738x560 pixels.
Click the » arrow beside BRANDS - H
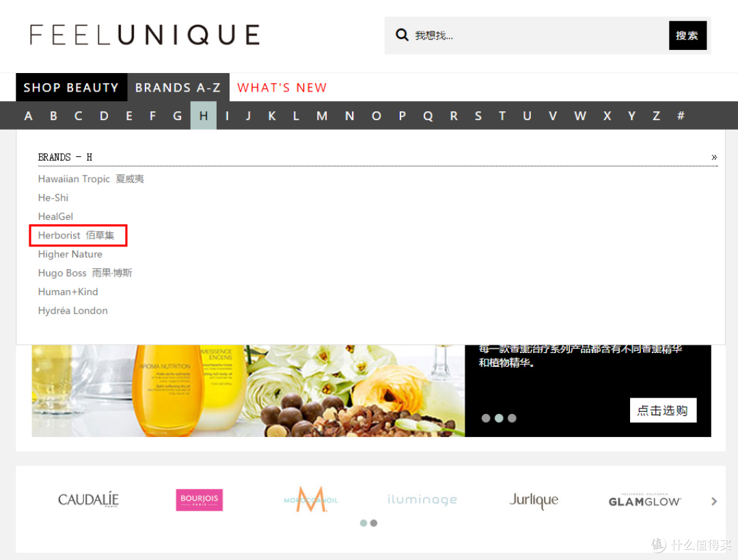click(x=714, y=157)
